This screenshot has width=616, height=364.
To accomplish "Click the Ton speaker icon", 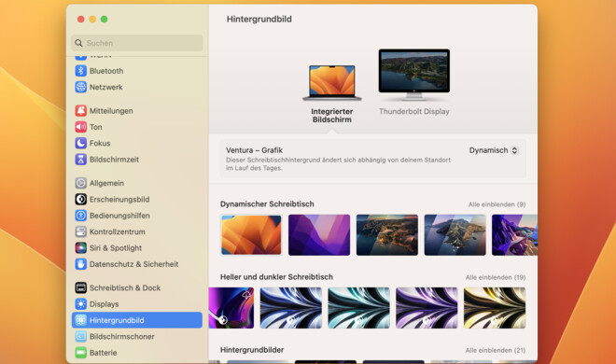I will 80,127.
